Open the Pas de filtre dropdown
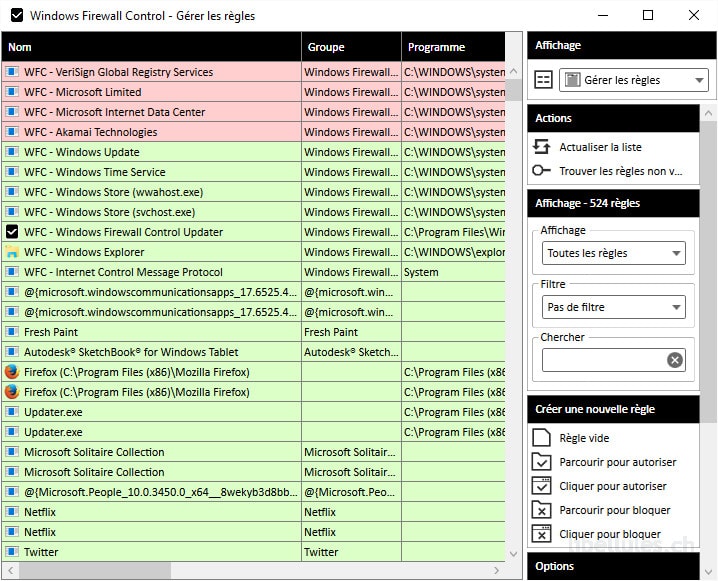Image resolution: width=718 pixels, height=581 pixels. pyautogui.click(x=614, y=307)
